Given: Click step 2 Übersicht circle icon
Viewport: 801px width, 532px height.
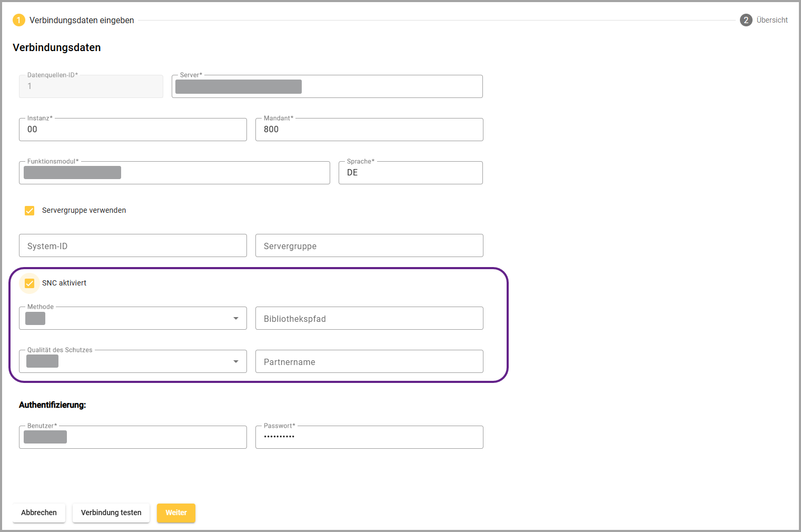Looking at the screenshot, I should (x=746, y=20).
